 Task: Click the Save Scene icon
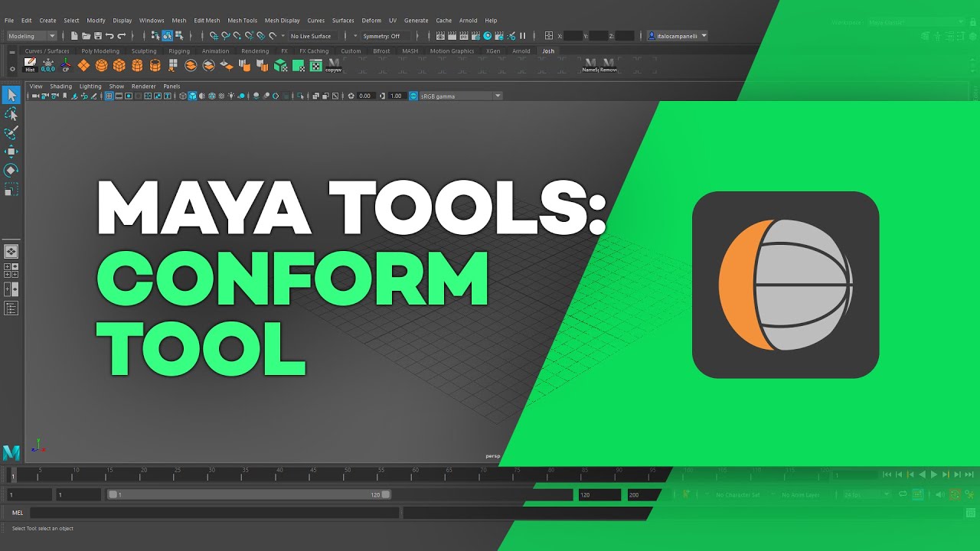coord(98,36)
